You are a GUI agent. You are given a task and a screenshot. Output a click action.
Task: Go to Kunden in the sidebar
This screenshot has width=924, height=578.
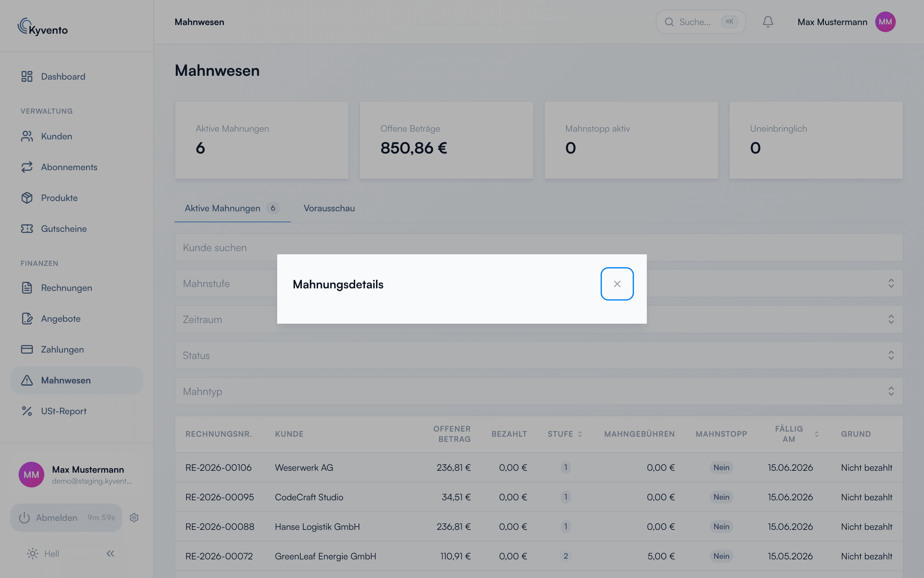(76, 136)
